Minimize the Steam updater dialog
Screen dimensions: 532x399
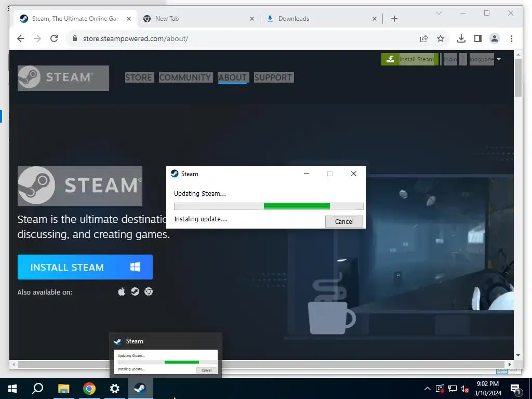pos(307,174)
